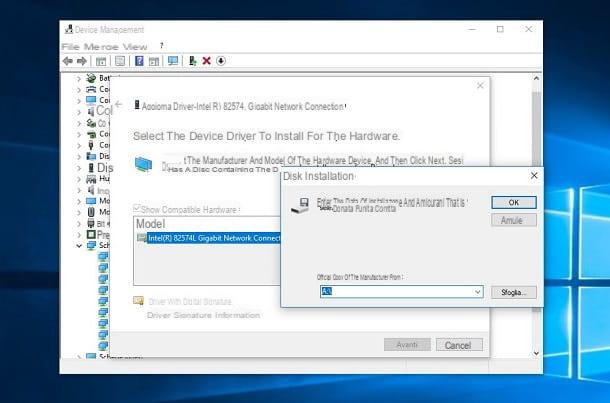
Task: Click the Device Management scrollbar up arrow
Action: click(536, 78)
